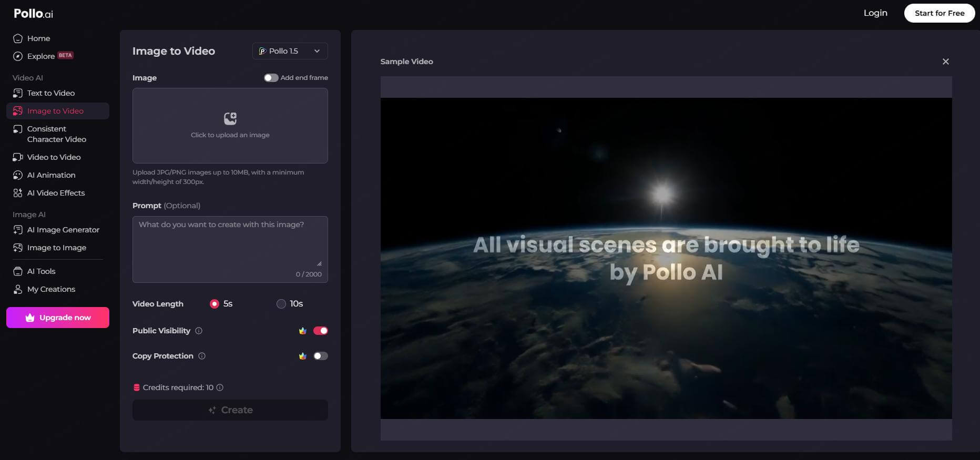
Task: Click the premium crown icon beside Public Visibility
Action: pos(302,331)
